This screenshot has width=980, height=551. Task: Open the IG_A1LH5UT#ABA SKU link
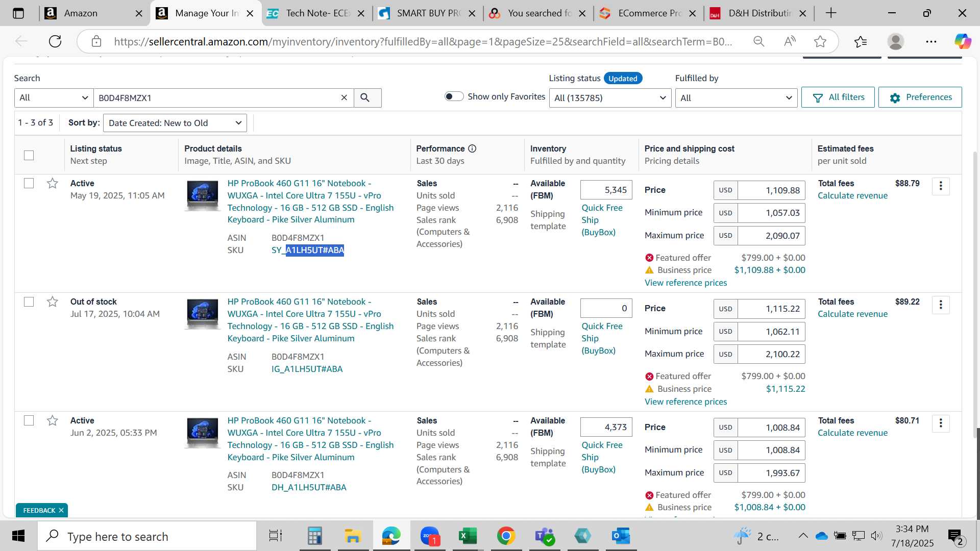pyautogui.click(x=307, y=369)
